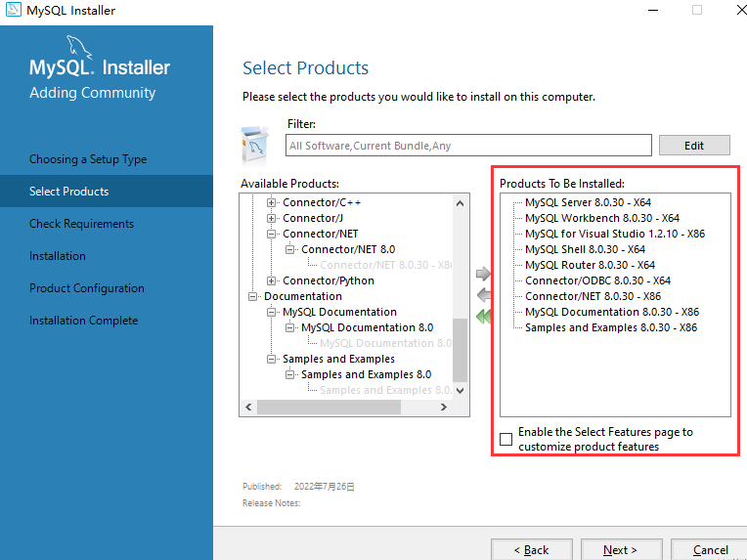Click the filter package icon
This screenshot has height=560, width=747.
pos(256,145)
